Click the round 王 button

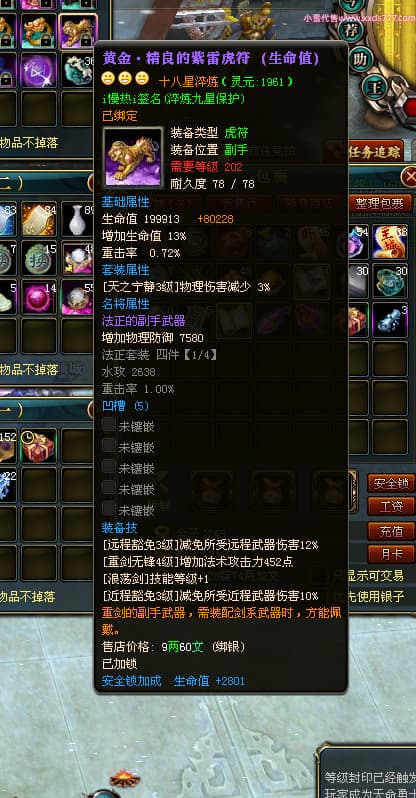[x=373, y=87]
